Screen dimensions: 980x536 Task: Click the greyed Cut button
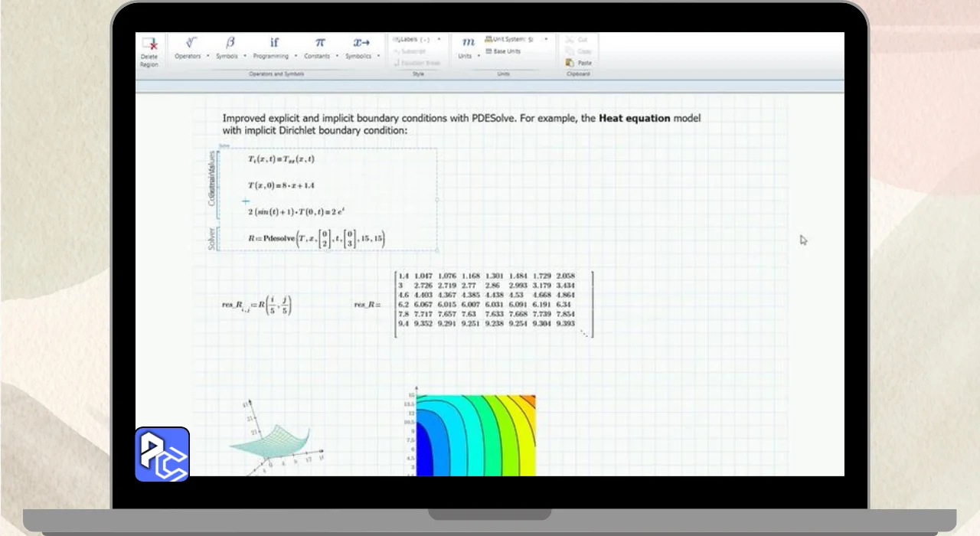coord(577,40)
